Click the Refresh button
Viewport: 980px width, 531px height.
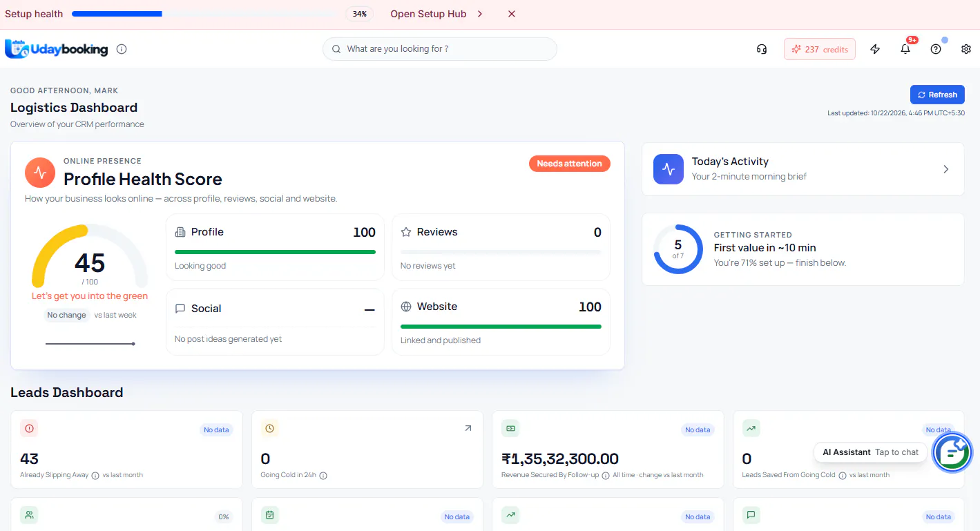click(937, 95)
